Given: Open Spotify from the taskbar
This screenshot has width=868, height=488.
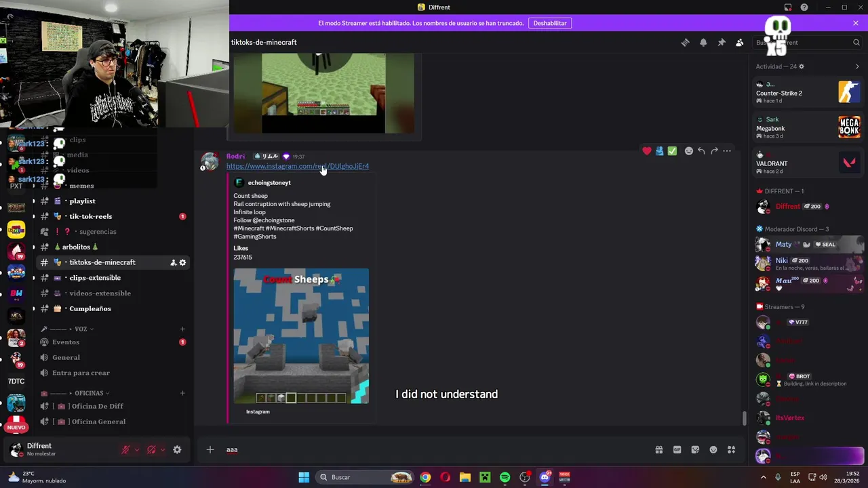Looking at the screenshot, I should 505,477.
